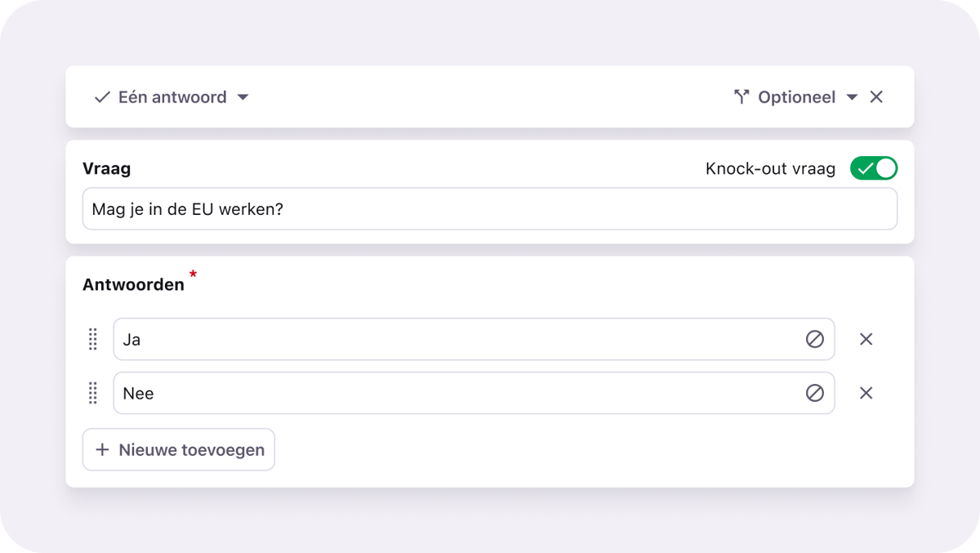
Task: Click the prohibit icon in the Ja answer
Action: pyautogui.click(x=814, y=339)
